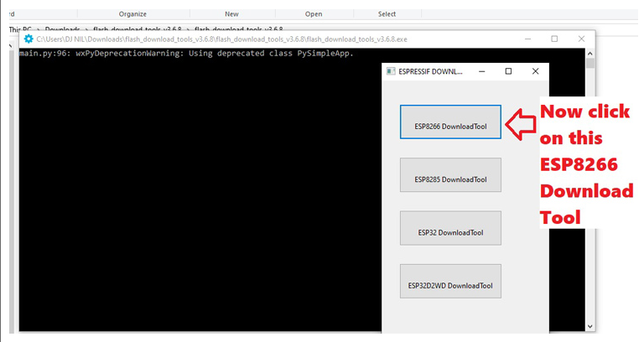Choose the ESP32 DownloadTool option
The height and width of the screenshot is (342, 644).
point(450,228)
